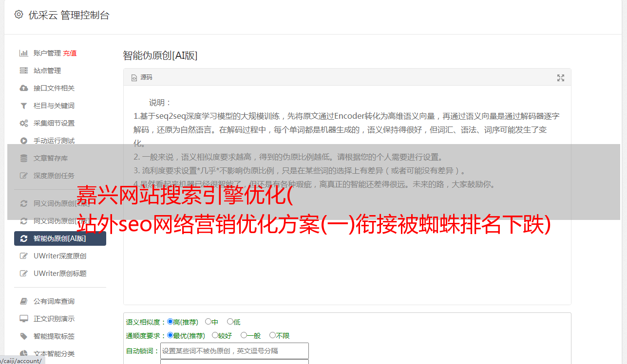Click the red 充值 recharge link

70,53
